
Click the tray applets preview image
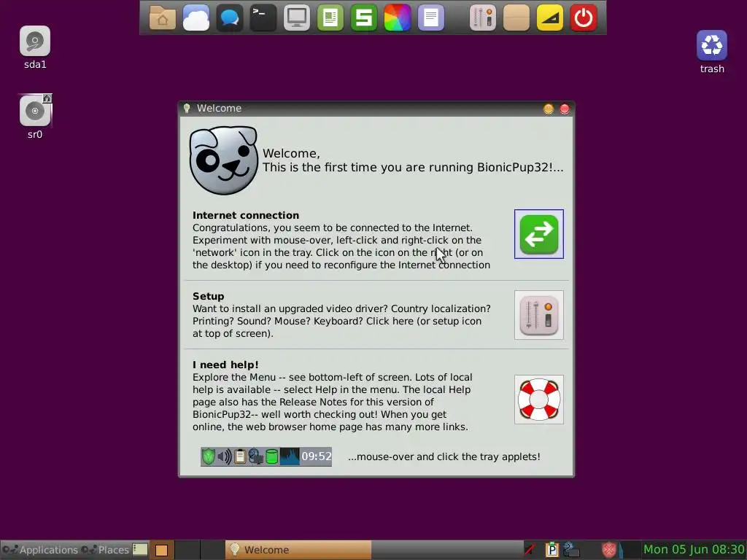pyautogui.click(x=266, y=456)
